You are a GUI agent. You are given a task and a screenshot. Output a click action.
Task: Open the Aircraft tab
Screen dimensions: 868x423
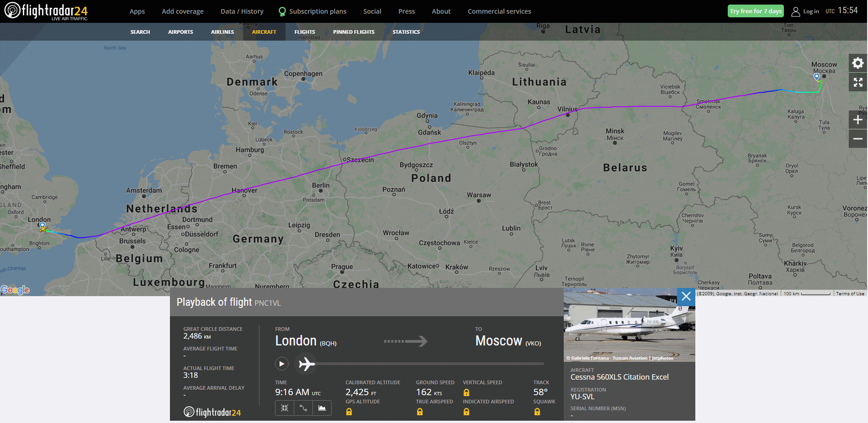coord(264,32)
